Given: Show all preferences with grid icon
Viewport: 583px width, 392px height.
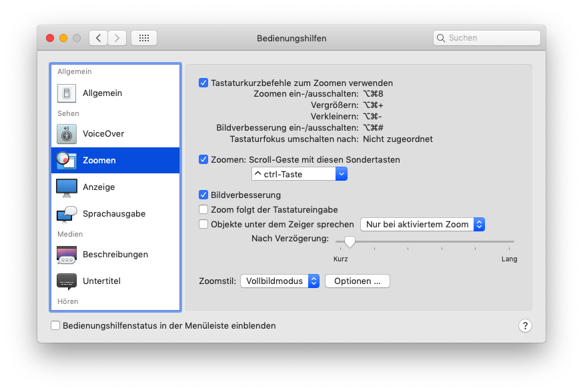Looking at the screenshot, I should pyautogui.click(x=144, y=38).
